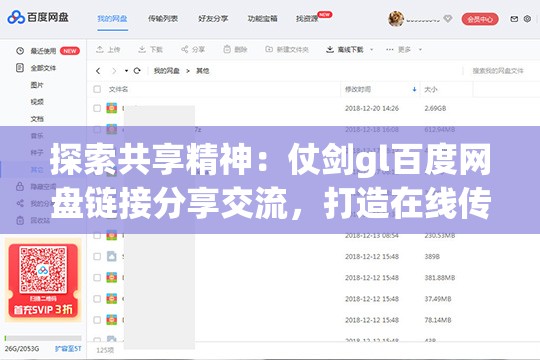Viewport: 540px width, 360px height.
Task: Click the 扩容至5T expand storage link
Action: (x=68, y=349)
